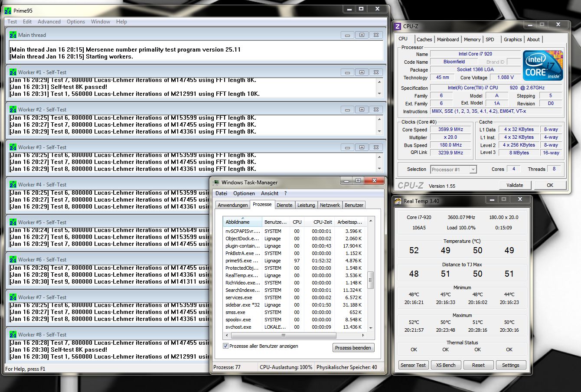This screenshot has height=392, width=581.
Task: Sort processes by Benutzer column header
Action: pos(275,222)
